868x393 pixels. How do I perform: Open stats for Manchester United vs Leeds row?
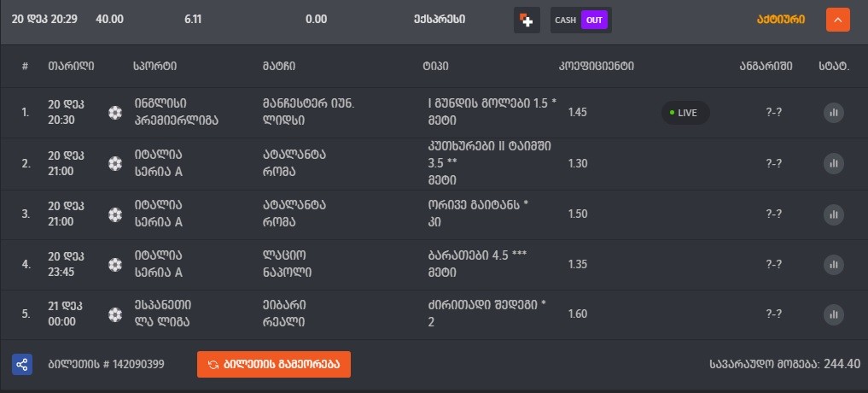point(834,112)
